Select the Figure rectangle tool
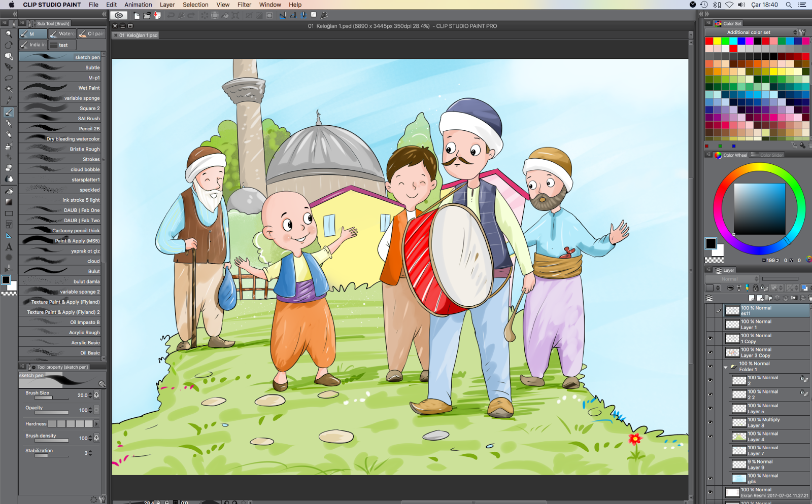 pos(9,213)
